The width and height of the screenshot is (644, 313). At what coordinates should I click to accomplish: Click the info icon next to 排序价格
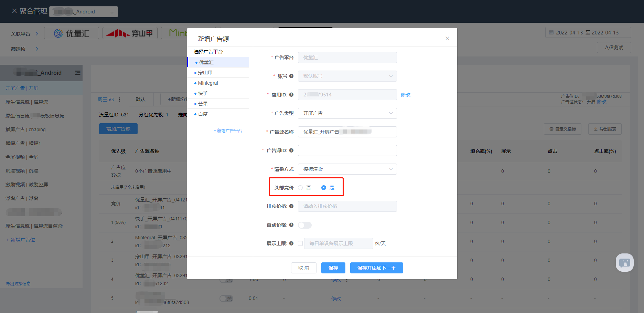click(x=291, y=206)
